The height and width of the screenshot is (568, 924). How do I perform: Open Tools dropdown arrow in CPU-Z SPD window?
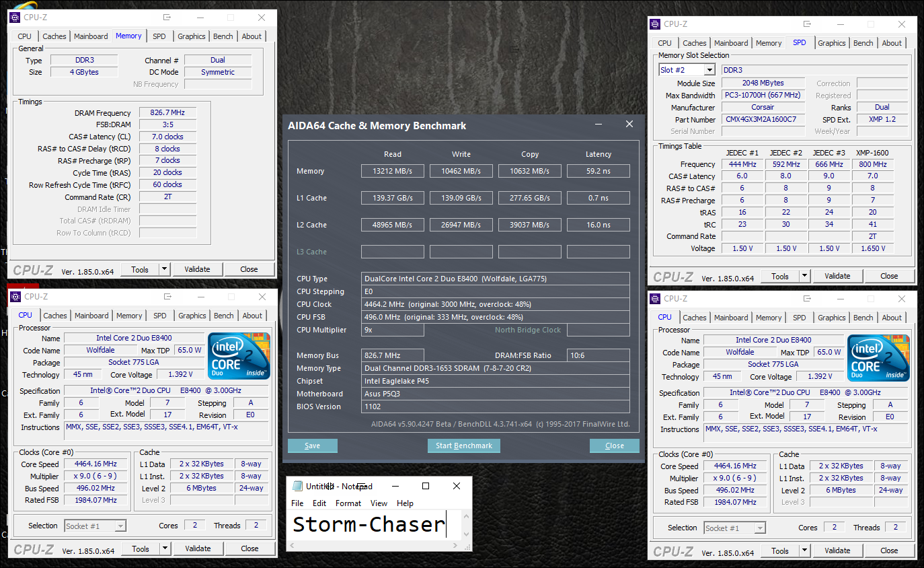pos(804,276)
